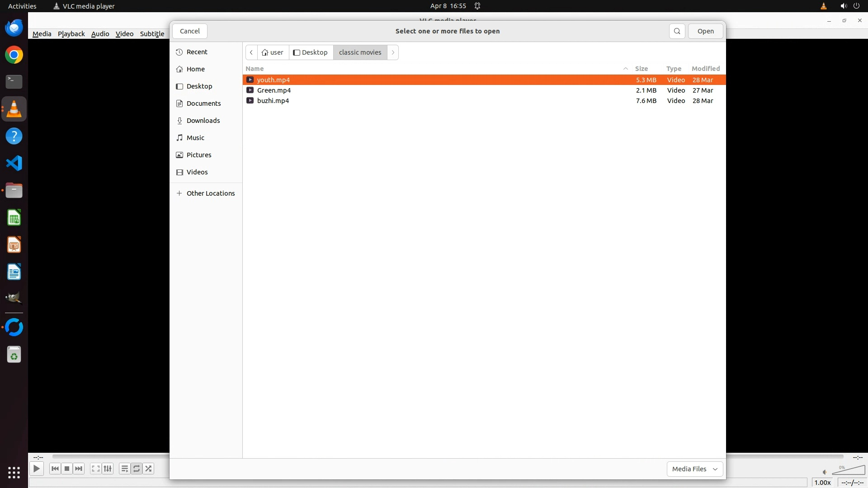Viewport: 868px width, 488px height.
Task: Select the Green.mp4 file
Action: pyautogui.click(x=274, y=90)
